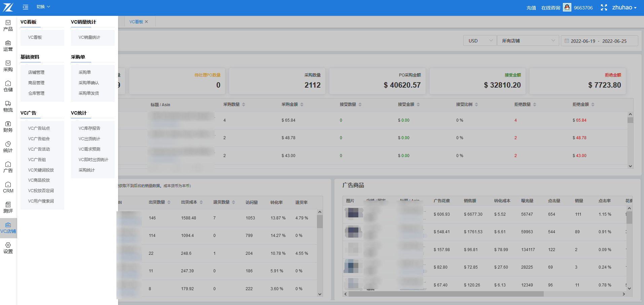Open the USD currency dropdown
The image size is (644, 305).
point(480,41)
